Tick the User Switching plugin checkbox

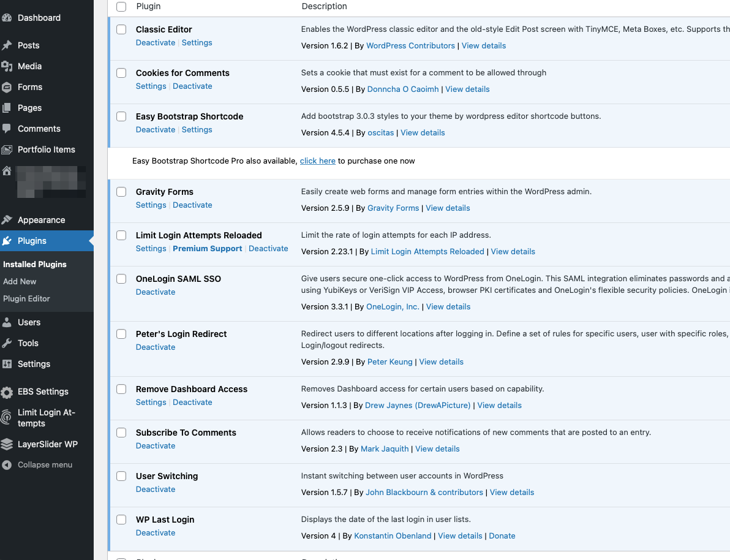tap(121, 476)
